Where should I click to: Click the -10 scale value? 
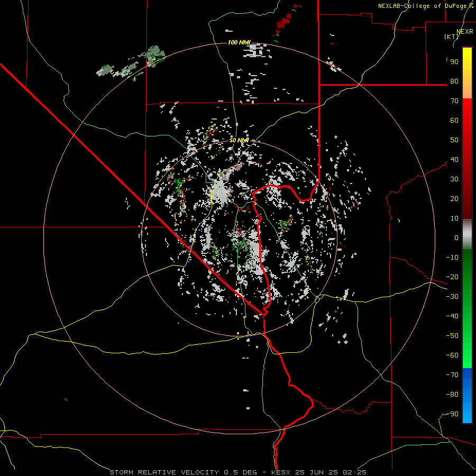[x=452, y=258]
